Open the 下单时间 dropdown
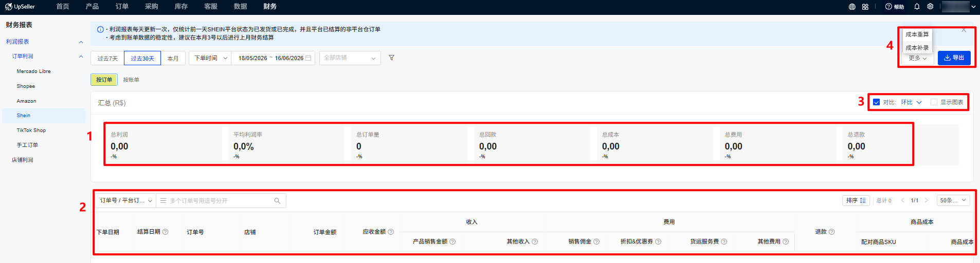This screenshot has width=980, height=263. click(x=210, y=58)
